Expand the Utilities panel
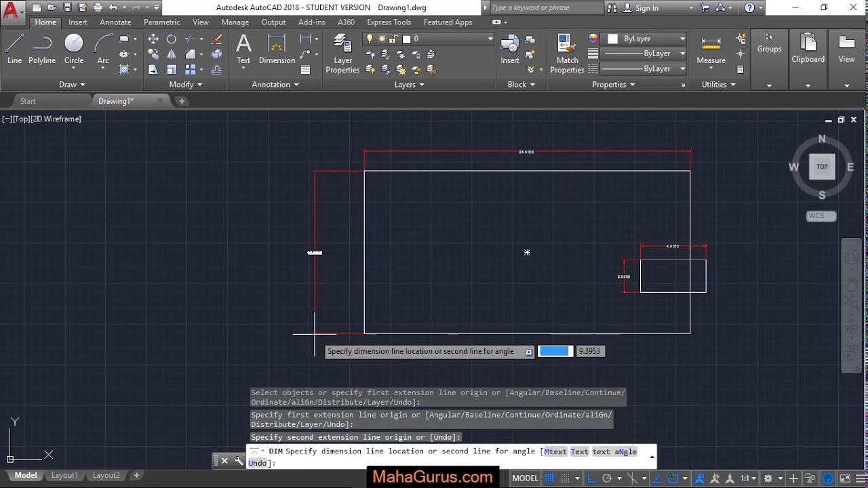 [x=719, y=85]
